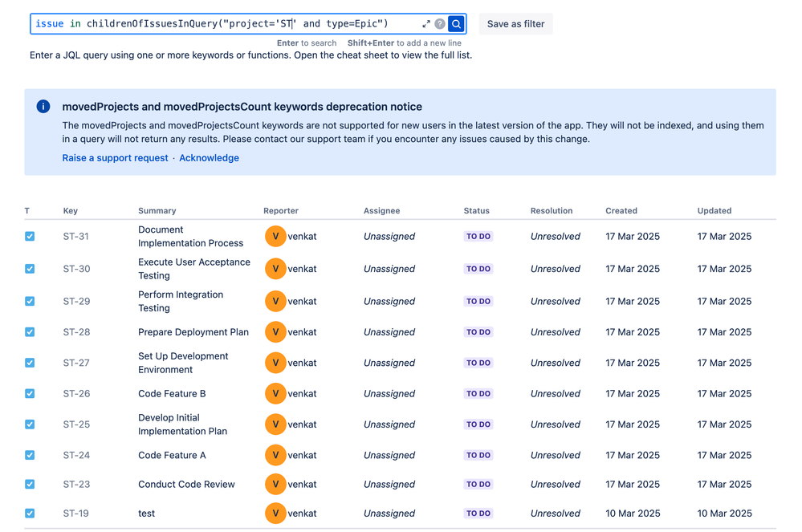Click the info icon on the deprecation banner
The width and height of the screenshot is (802, 532).
43,105
